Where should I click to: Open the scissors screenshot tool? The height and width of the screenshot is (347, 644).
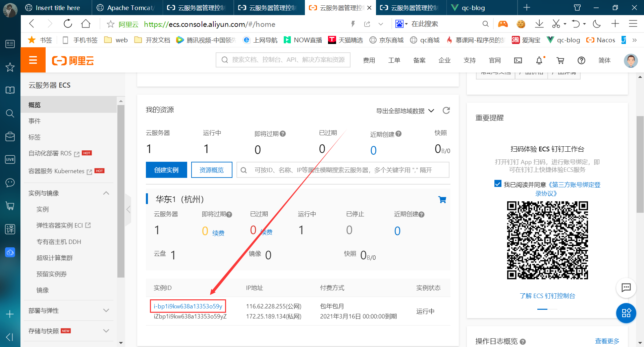tap(556, 24)
